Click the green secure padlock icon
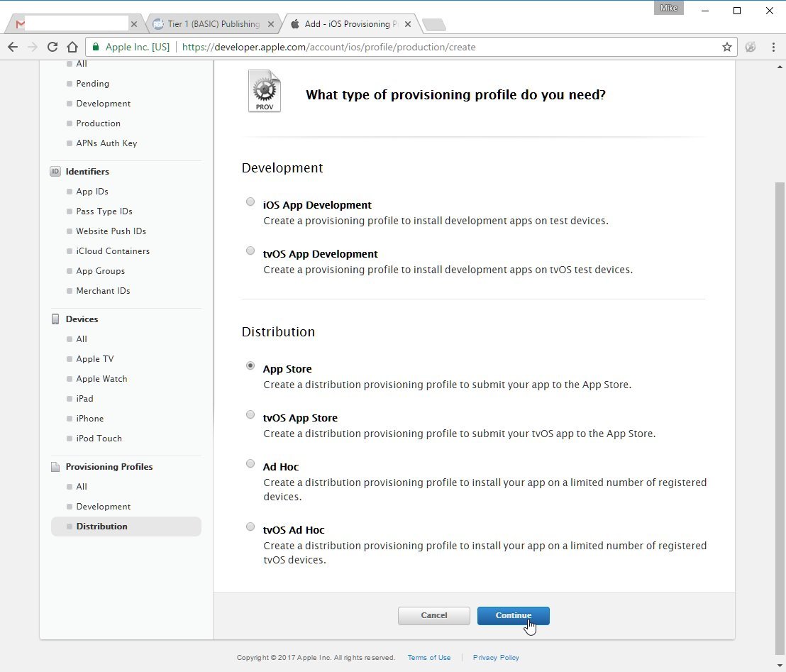Image resolution: width=786 pixels, height=672 pixels. pos(96,47)
